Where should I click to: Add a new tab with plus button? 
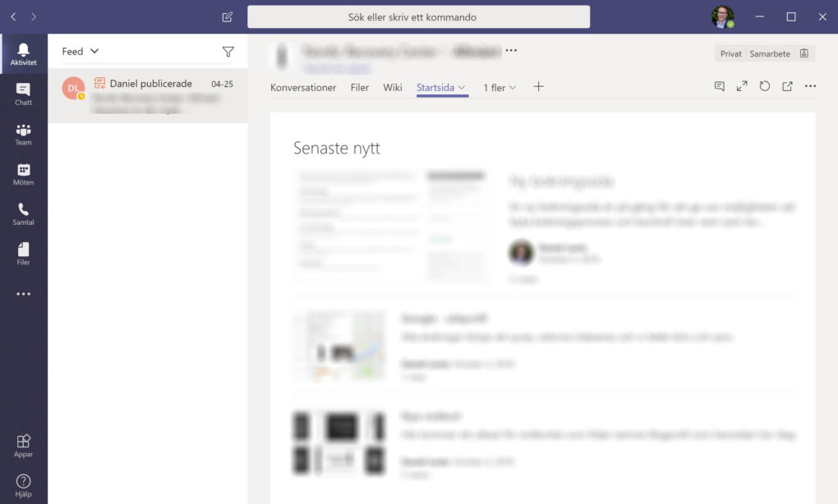click(x=539, y=87)
